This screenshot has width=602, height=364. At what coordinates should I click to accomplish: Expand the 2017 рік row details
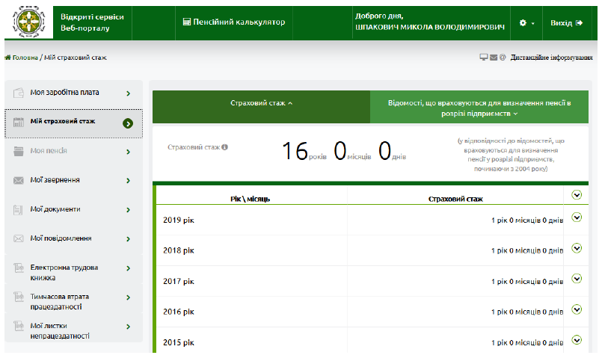click(577, 279)
